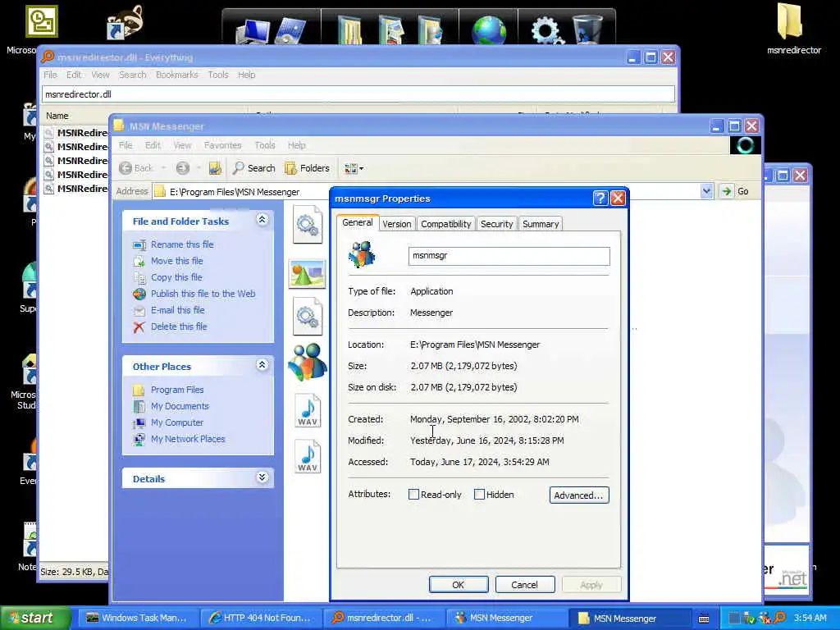Click the Go button next to address bar
The width and height of the screenshot is (840, 630).
735,191
